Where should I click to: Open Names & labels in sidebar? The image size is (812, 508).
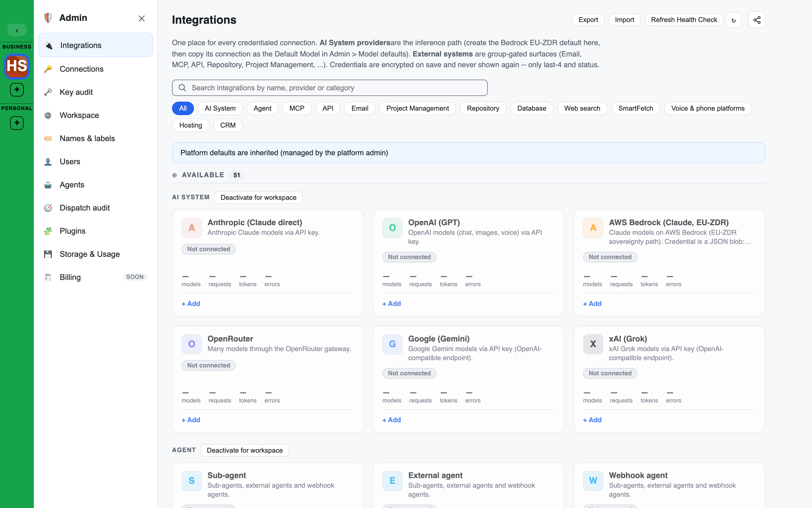[x=96, y=138]
